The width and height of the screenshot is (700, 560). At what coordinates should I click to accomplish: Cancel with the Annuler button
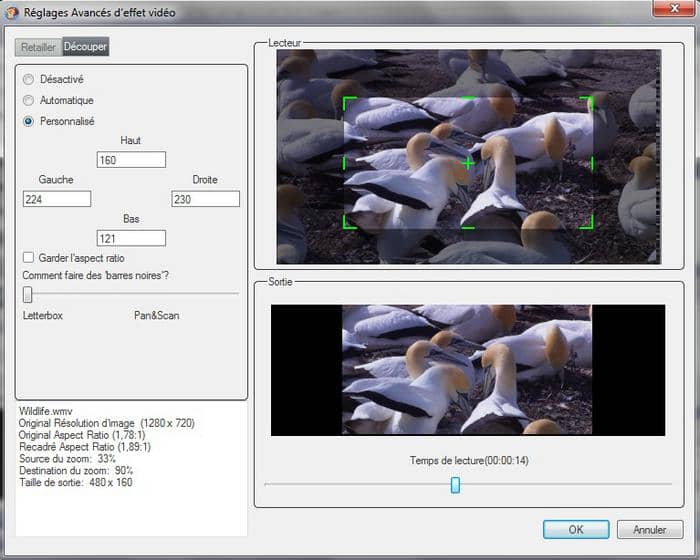point(650,530)
